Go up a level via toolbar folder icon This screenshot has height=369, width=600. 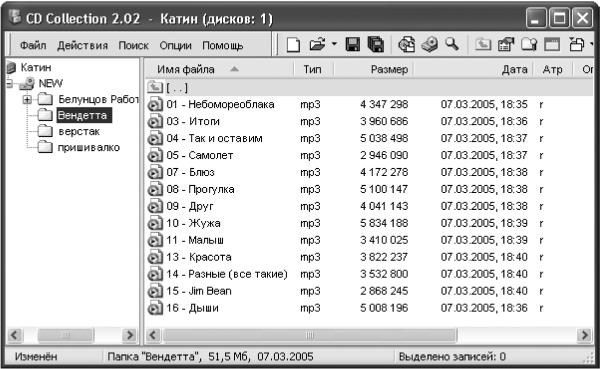(x=483, y=45)
